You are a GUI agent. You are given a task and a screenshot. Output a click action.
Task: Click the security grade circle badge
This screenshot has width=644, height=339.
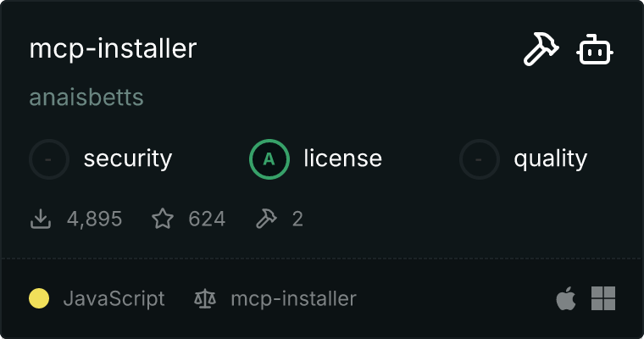click(49, 159)
